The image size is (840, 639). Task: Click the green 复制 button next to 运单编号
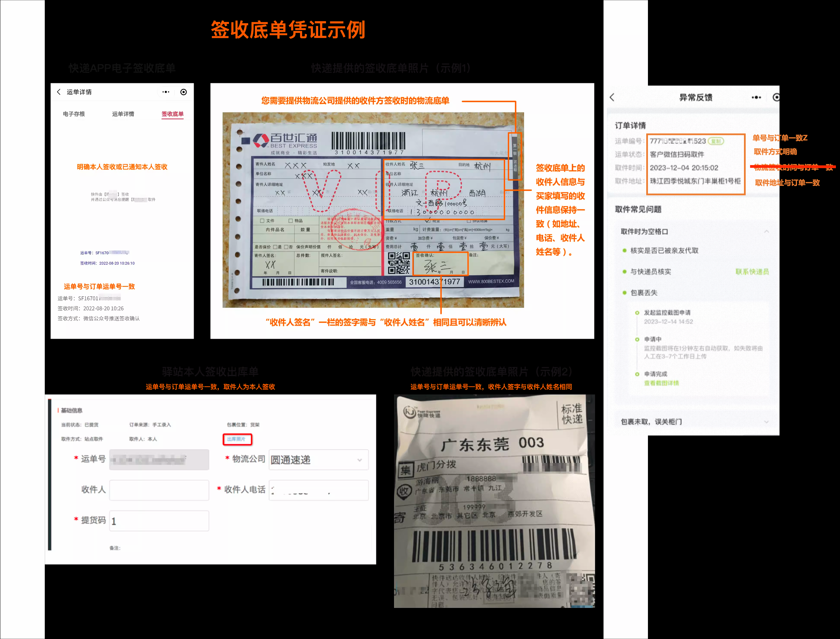[716, 141]
